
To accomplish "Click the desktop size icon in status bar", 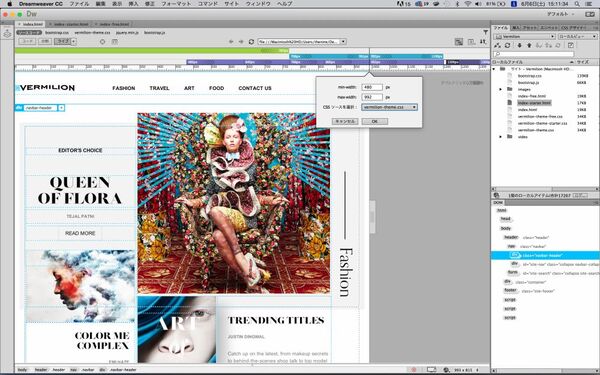I will click(x=432, y=370).
